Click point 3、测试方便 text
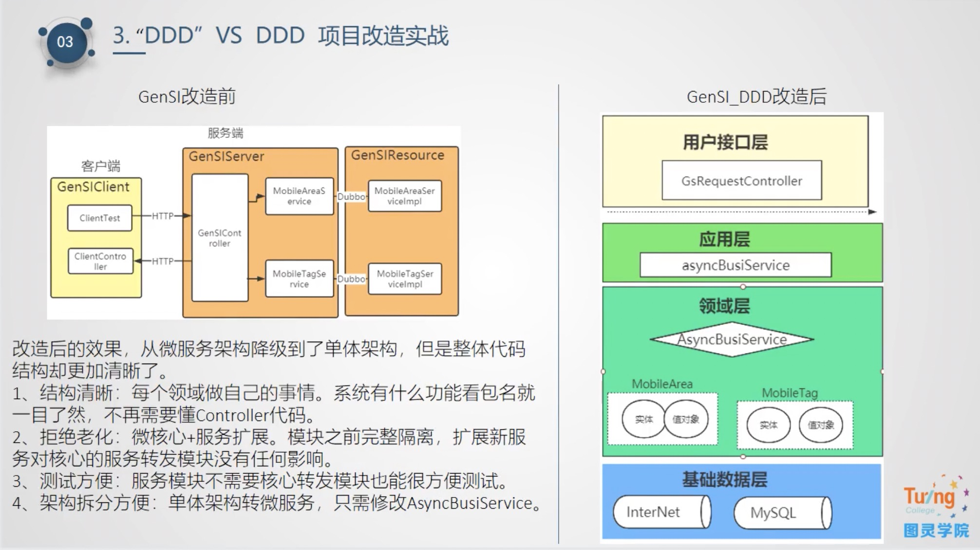 260,481
